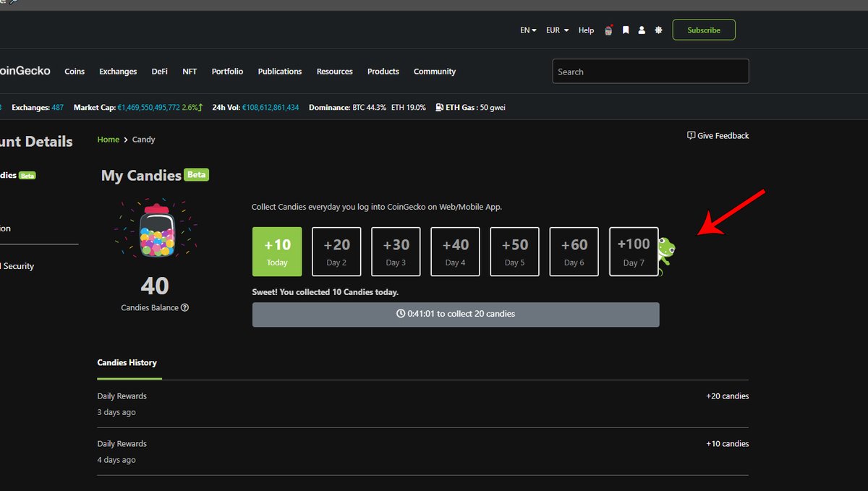Click the ETH 19.0% dominance text

[x=409, y=107]
